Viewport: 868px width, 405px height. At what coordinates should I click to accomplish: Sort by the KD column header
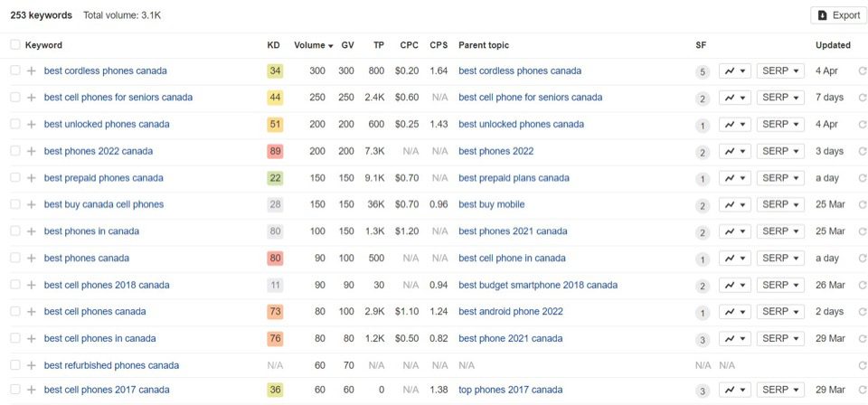[x=274, y=45]
